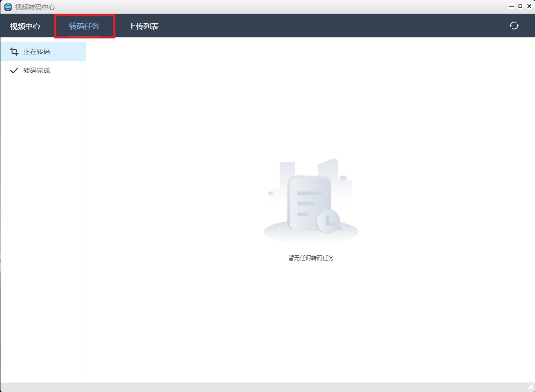The width and height of the screenshot is (535, 392).
Task: Close the 视频转码中心 window
Action: click(x=529, y=7)
